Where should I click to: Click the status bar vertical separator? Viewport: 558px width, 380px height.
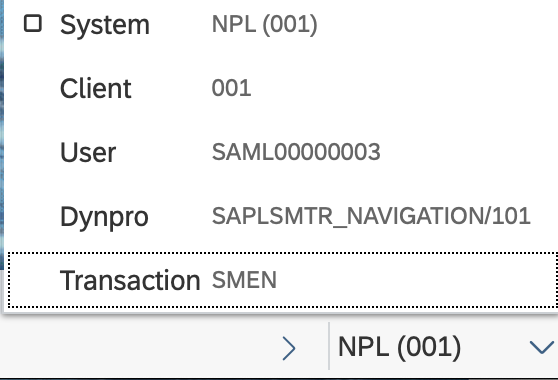click(x=329, y=346)
